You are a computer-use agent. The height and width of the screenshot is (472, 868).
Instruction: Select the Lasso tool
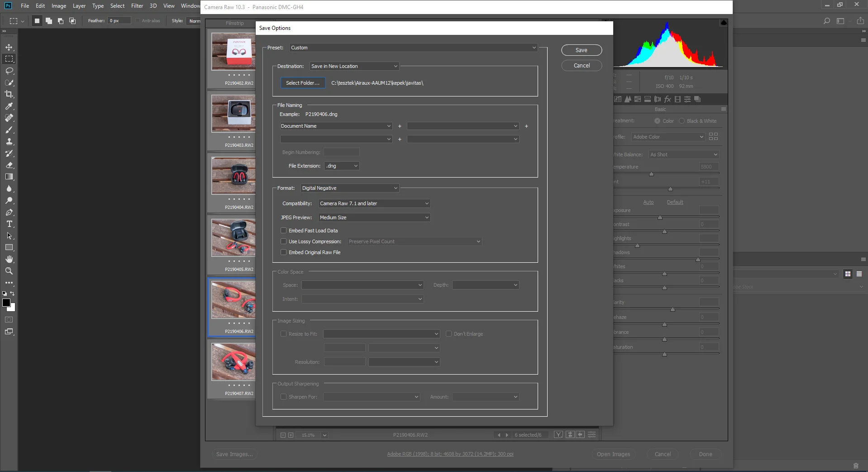coord(9,71)
